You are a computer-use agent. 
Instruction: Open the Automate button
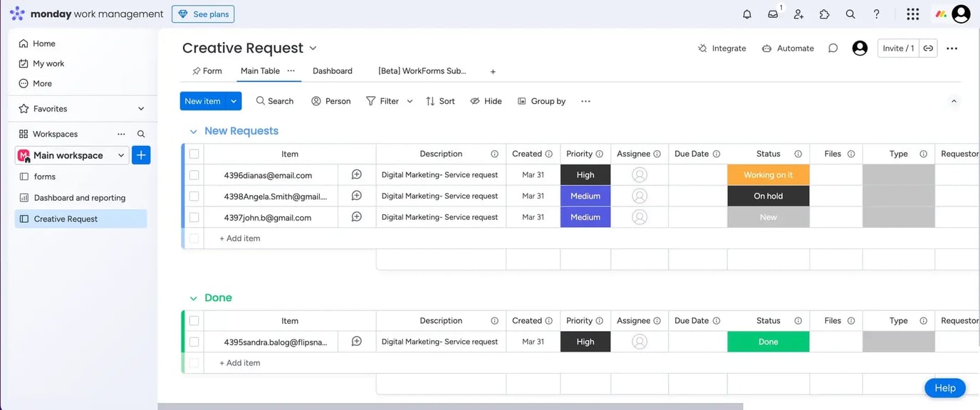coord(788,48)
